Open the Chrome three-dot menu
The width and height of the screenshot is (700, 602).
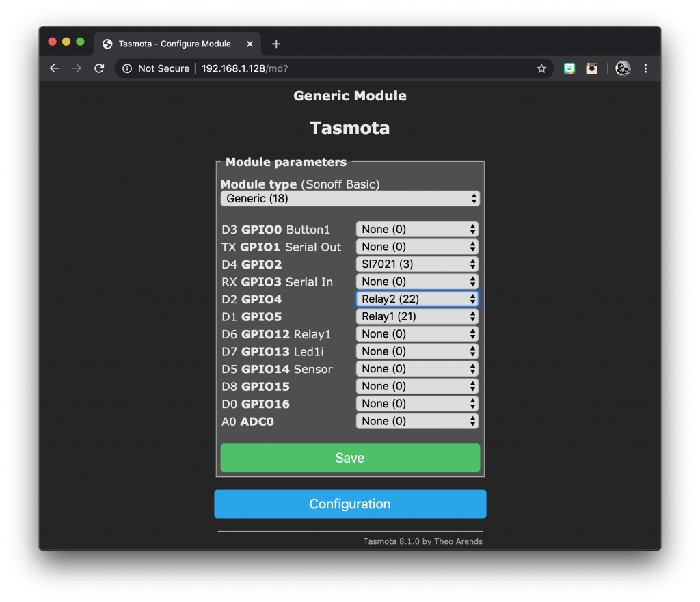coord(645,68)
